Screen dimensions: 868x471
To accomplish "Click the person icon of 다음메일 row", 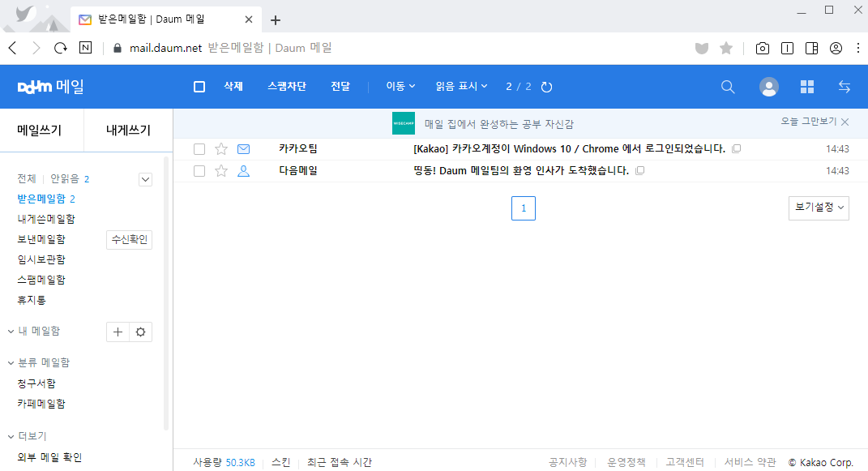I will coord(244,171).
